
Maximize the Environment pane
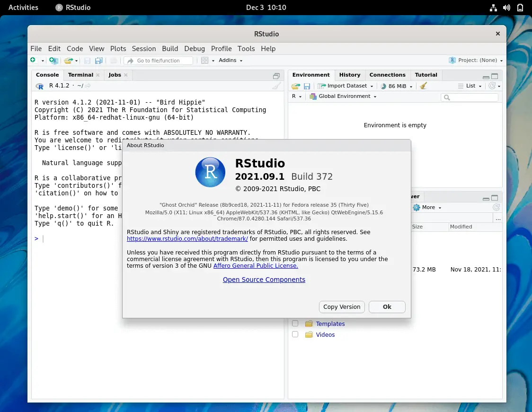(495, 76)
